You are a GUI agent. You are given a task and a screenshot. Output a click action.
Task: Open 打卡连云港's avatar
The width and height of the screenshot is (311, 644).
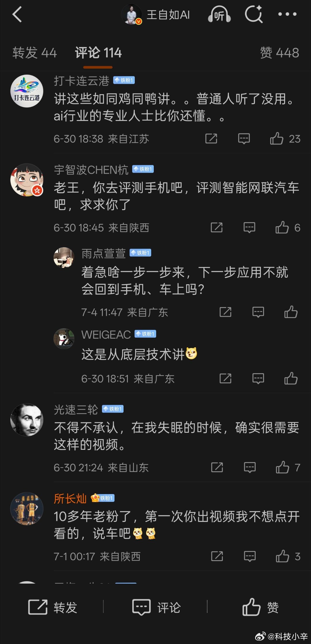[x=27, y=91]
